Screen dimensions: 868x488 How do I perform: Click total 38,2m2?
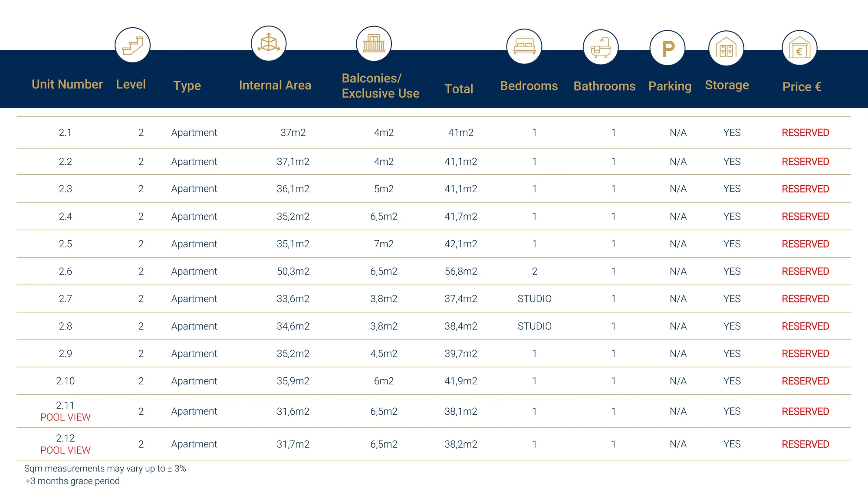pos(460,444)
